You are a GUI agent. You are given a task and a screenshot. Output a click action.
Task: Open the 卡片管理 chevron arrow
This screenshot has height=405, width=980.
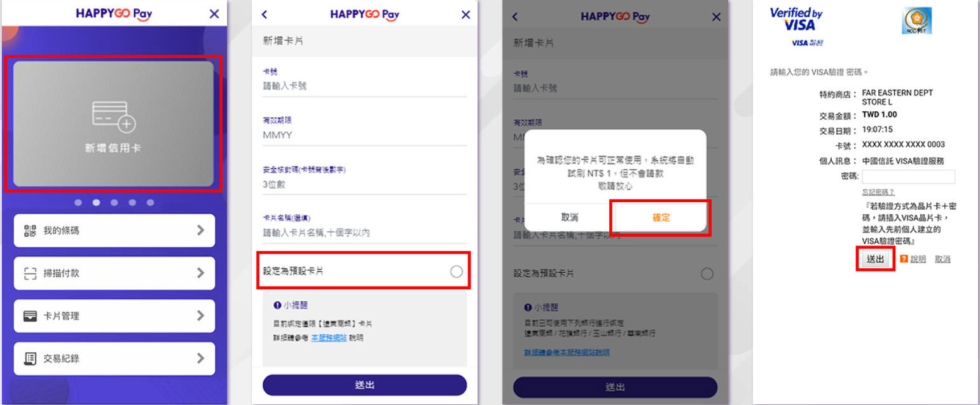point(201,315)
